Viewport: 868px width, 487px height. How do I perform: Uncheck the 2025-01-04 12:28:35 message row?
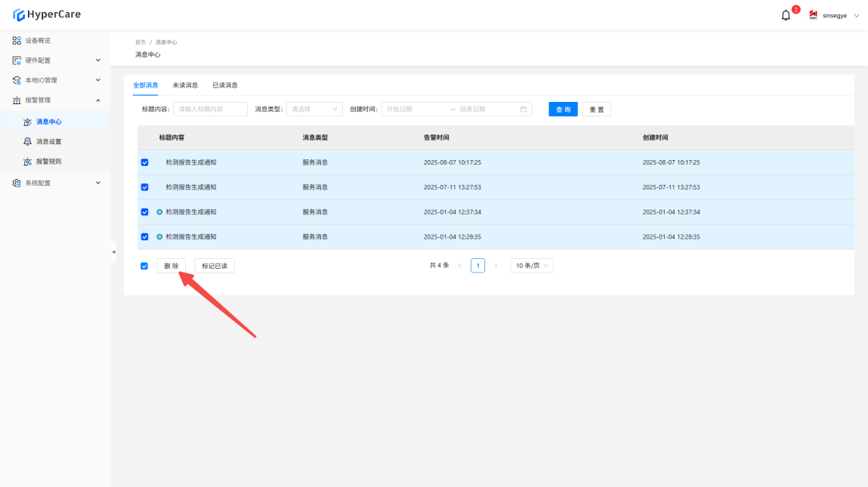point(144,237)
